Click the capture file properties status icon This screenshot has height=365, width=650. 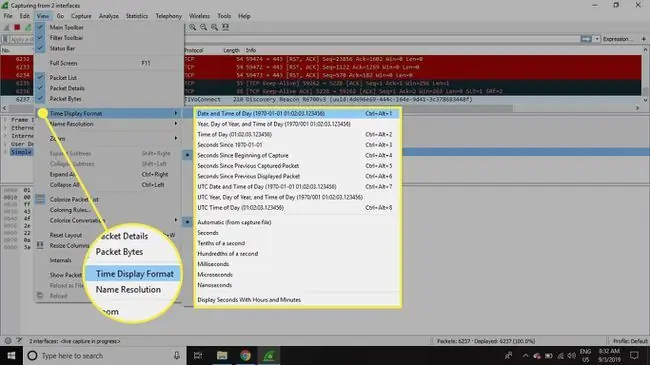click(19, 341)
